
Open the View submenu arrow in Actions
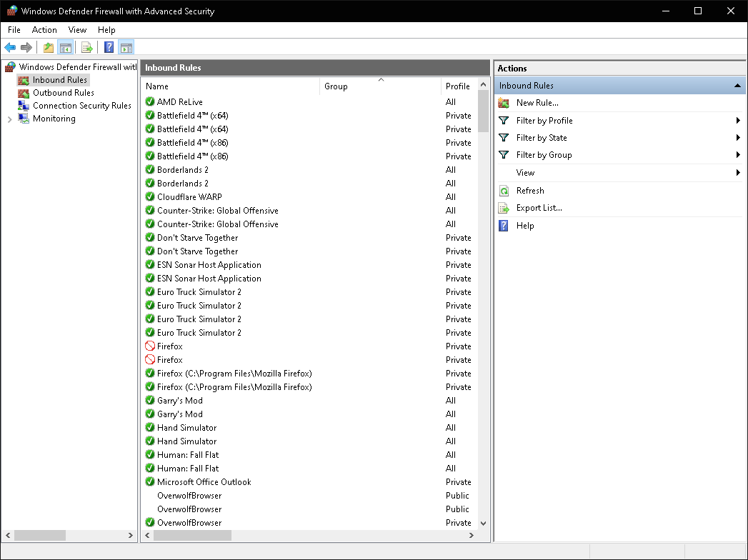(x=738, y=172)
